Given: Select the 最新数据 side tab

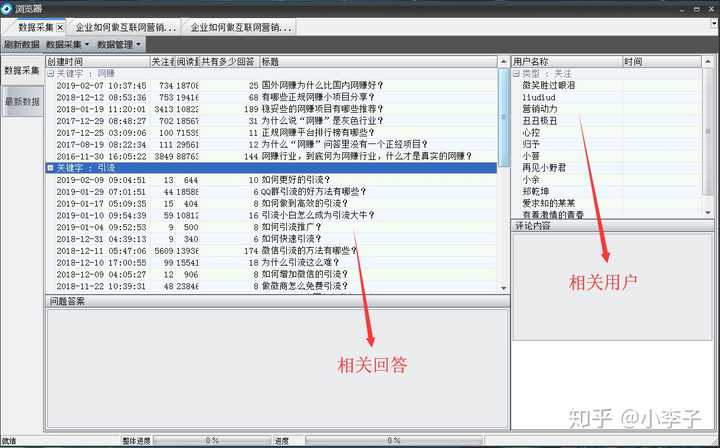Looking at the screenshot, I should pos(22,101).
